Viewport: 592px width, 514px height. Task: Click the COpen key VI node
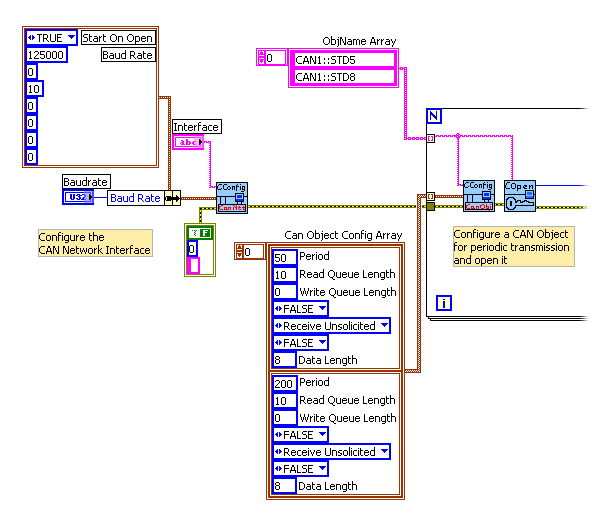click(520, 196)
